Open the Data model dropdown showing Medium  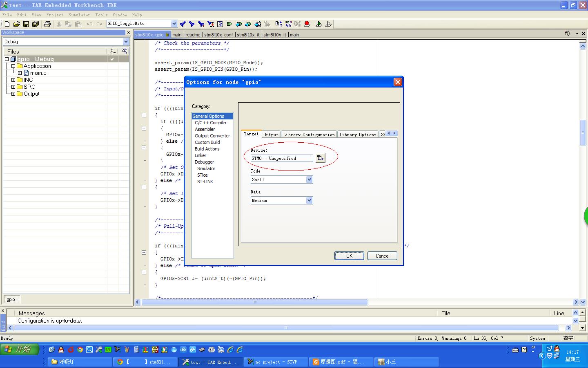pos(309,200)
